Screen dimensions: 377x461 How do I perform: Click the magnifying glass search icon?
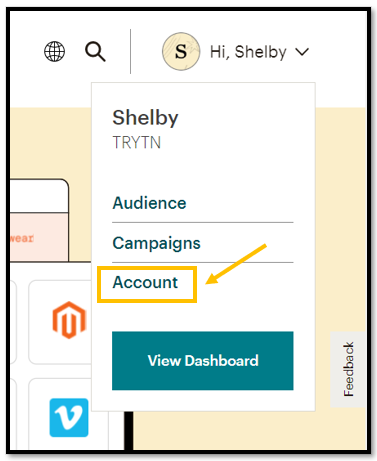[95, 52]
